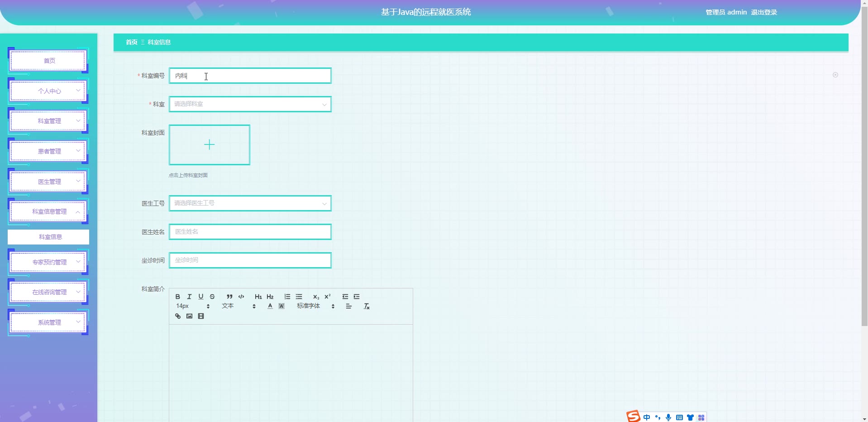Open the 科室 select dropdown
Viewport: 868px width, 422px height.
coord(250,104)
